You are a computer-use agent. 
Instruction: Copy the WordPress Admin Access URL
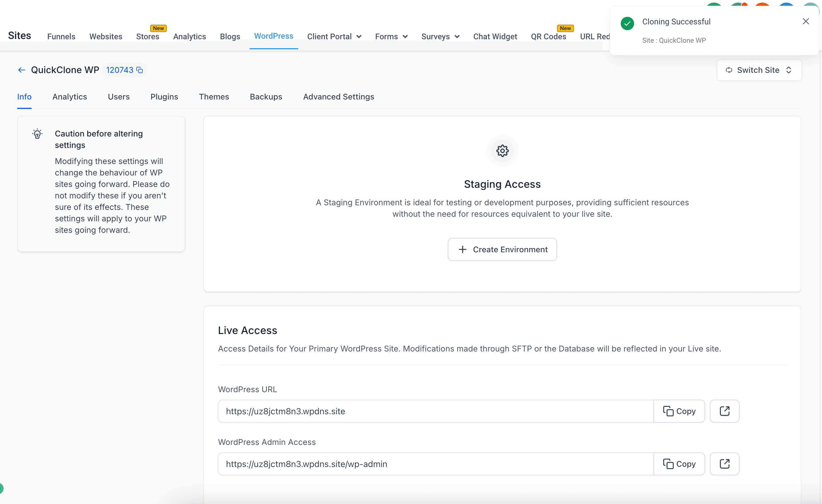(679, 464)
